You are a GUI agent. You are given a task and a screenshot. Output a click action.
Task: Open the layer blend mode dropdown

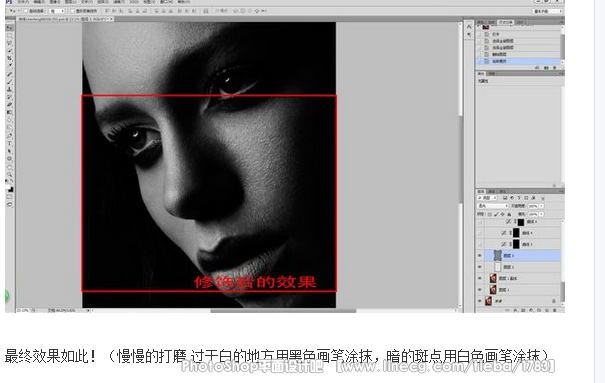pos(493,206)
